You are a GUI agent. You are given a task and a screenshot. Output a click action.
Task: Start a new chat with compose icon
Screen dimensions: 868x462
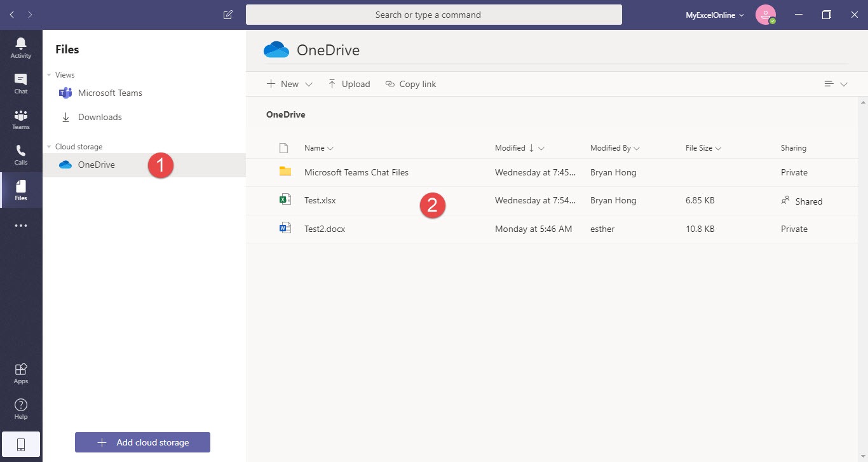click(x=228, y=15)
